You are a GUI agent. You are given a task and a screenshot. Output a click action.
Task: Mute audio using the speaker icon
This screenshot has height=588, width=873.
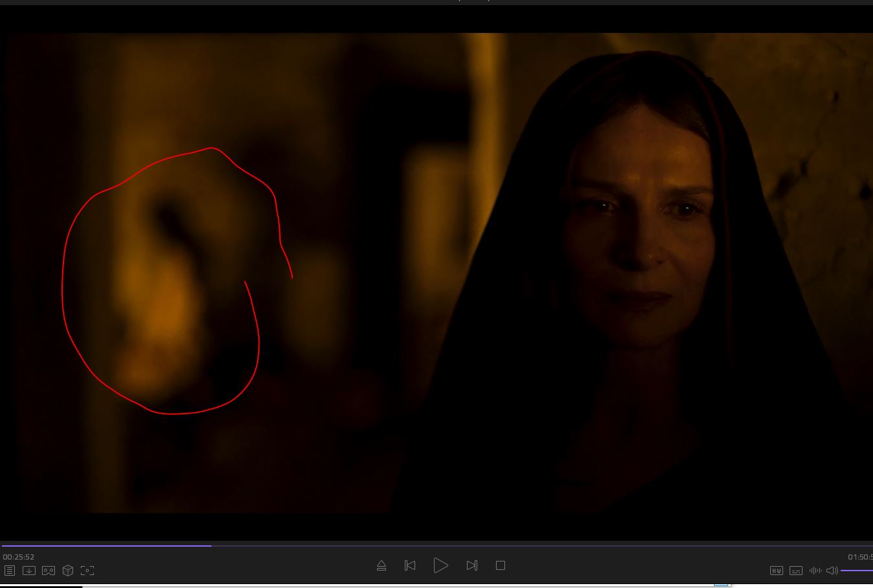832,571
